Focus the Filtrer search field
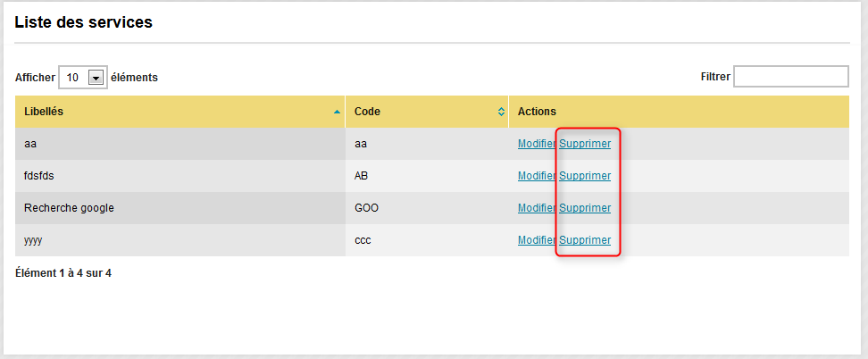This screenshot has width=868, height=359. (791, 77)
